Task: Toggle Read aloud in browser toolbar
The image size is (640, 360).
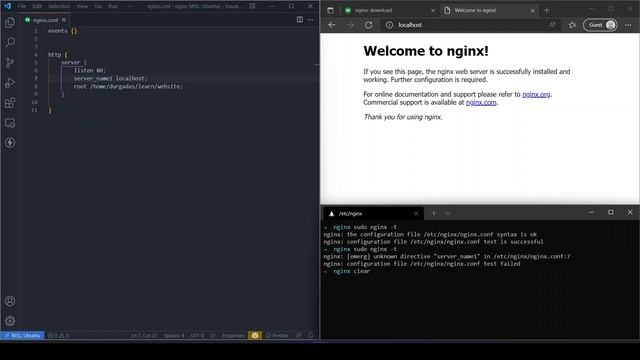Action: 552,25
